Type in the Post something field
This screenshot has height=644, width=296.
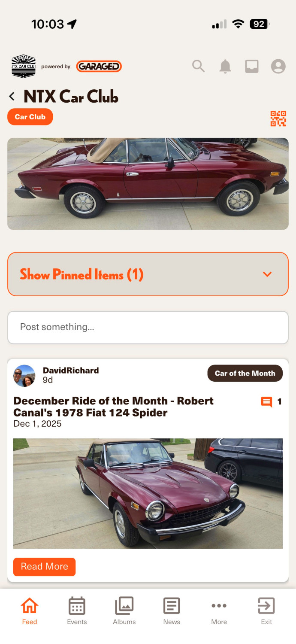click(x=148, y=327)
